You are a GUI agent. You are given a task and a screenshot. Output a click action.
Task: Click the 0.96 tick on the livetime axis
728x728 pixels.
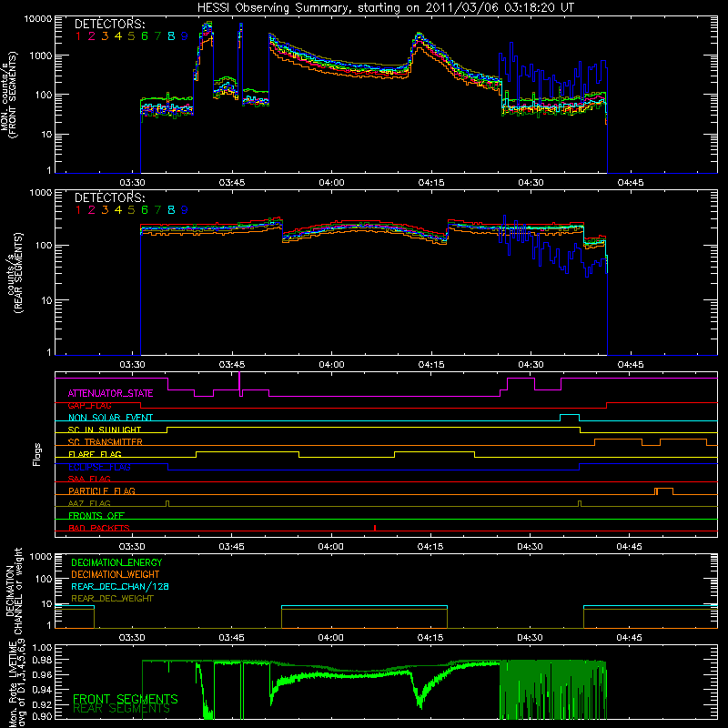click(x=42, y=674)
